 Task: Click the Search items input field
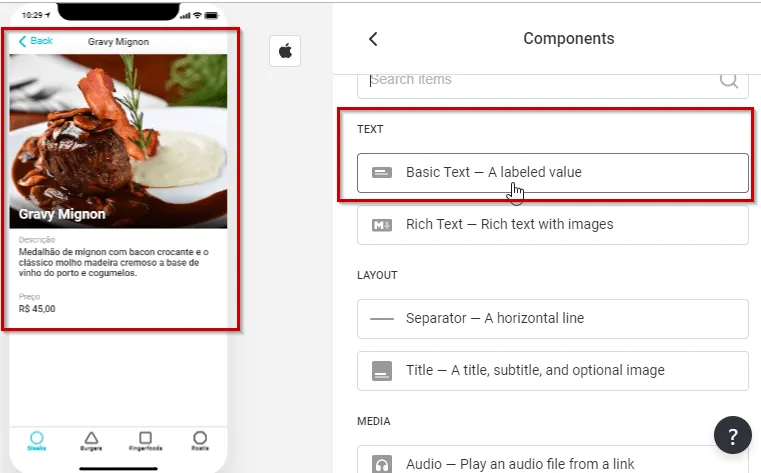point(540,80)
